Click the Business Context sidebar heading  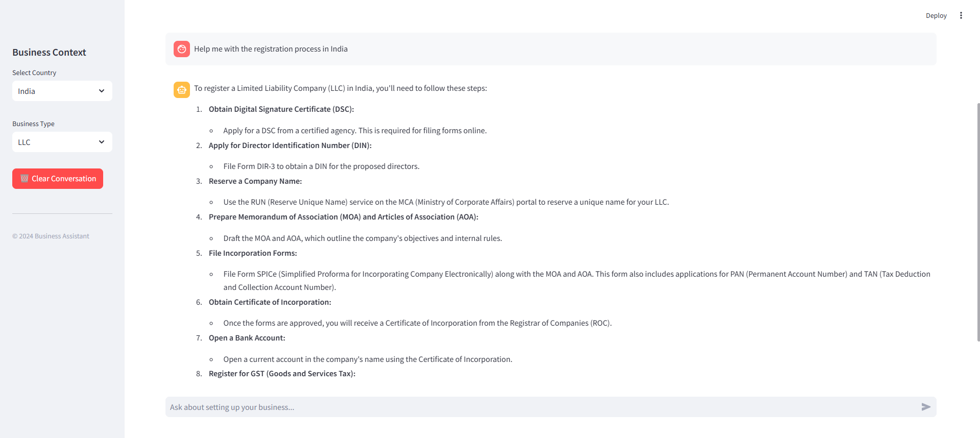49,53
